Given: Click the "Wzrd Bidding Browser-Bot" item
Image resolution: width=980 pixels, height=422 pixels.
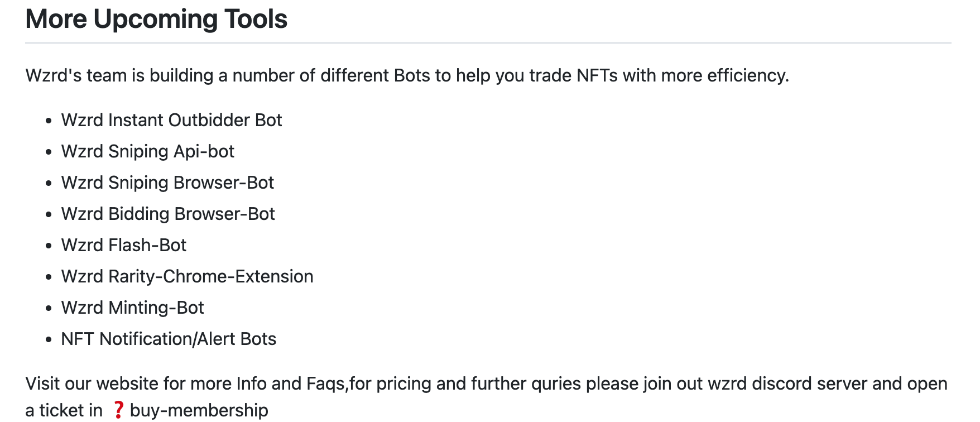Looking at the screenshot, I should coord(168,214).
